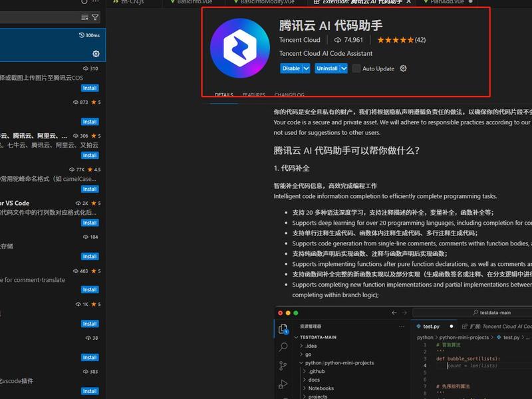Click the 智能补全代码信息 bold line

pos(325,186)
